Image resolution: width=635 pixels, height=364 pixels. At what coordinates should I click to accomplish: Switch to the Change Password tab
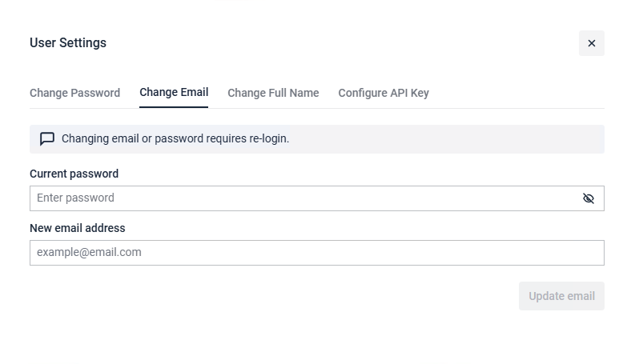[x=74, y=93]
